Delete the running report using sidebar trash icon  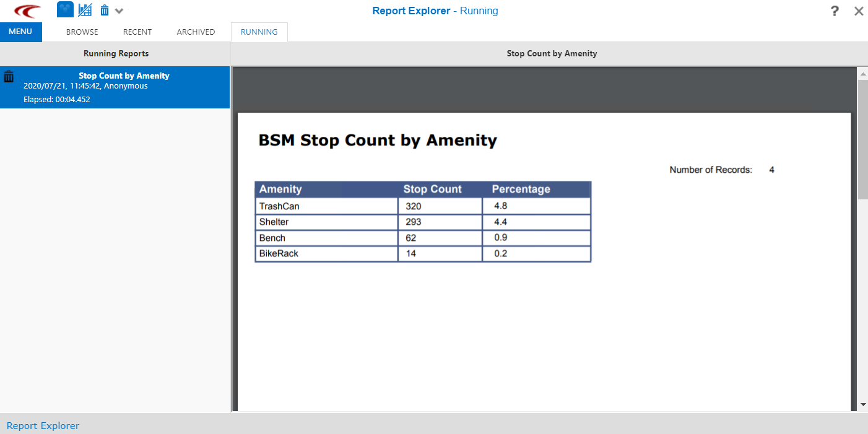point(9,76)
